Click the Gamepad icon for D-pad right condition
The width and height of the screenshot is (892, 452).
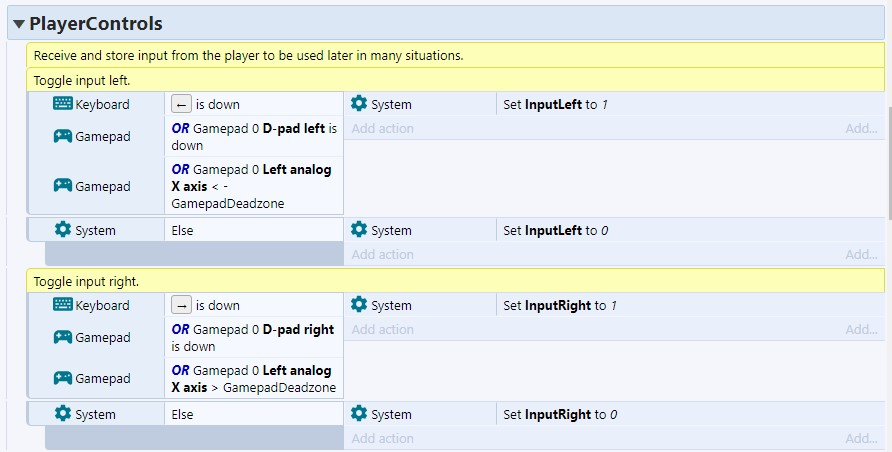click(x=63, y=337)
